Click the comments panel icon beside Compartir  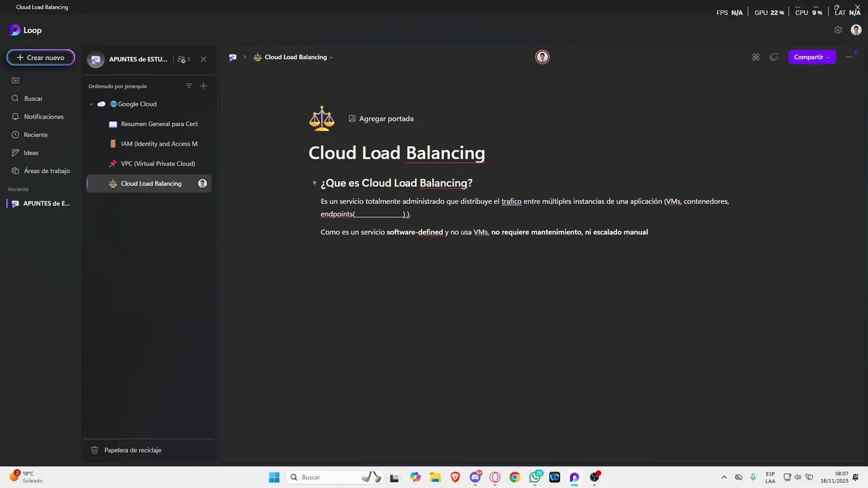[774, 57]
